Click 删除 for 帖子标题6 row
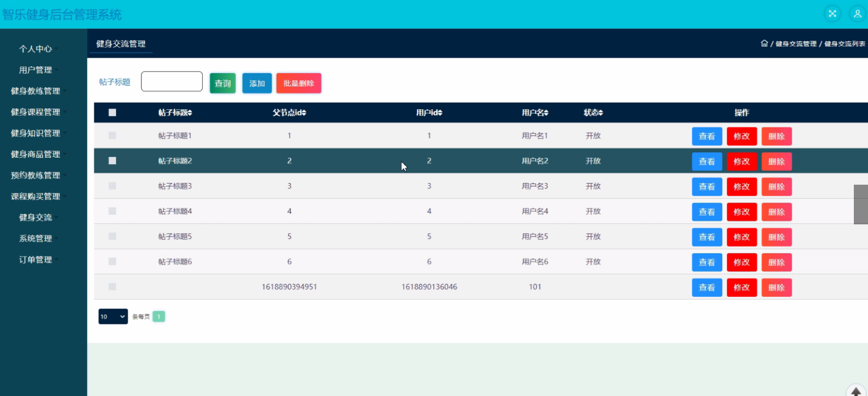 (777, 262)
